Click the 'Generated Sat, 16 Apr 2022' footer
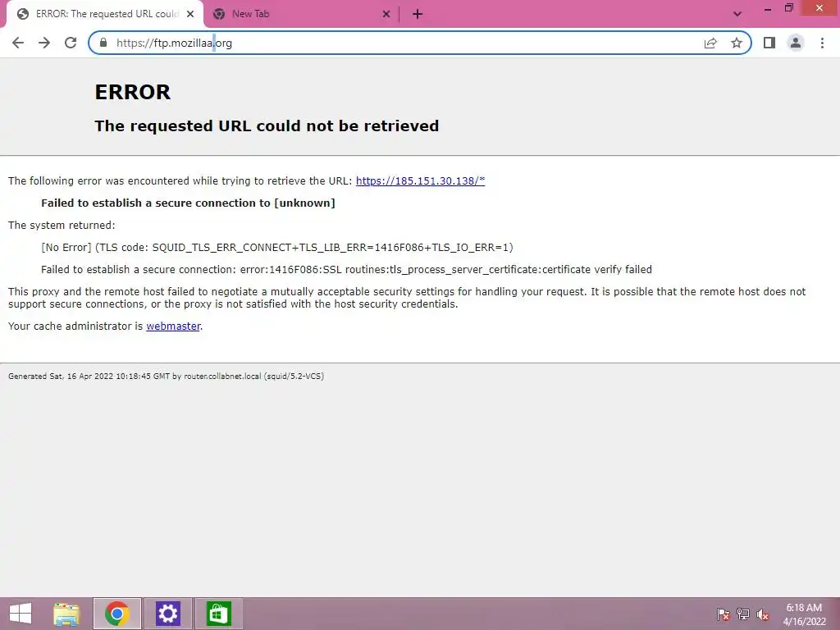 (x=166, y=376)
